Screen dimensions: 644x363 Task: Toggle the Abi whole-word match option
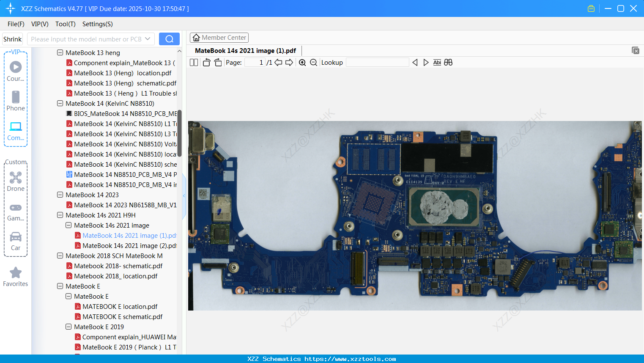[437, 63]
